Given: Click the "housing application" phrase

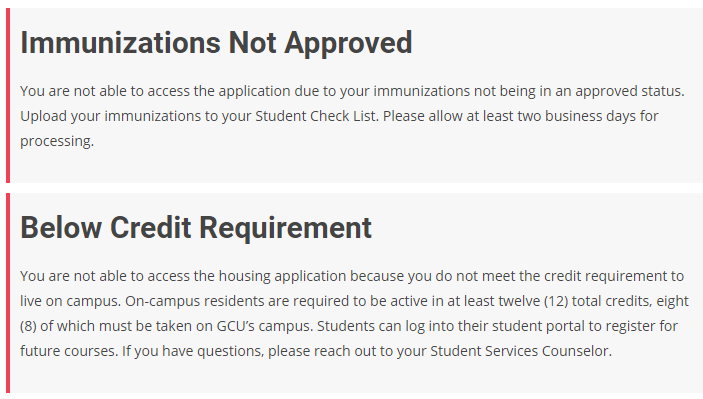Looking at the screenshot, I should tap(282, 276).
